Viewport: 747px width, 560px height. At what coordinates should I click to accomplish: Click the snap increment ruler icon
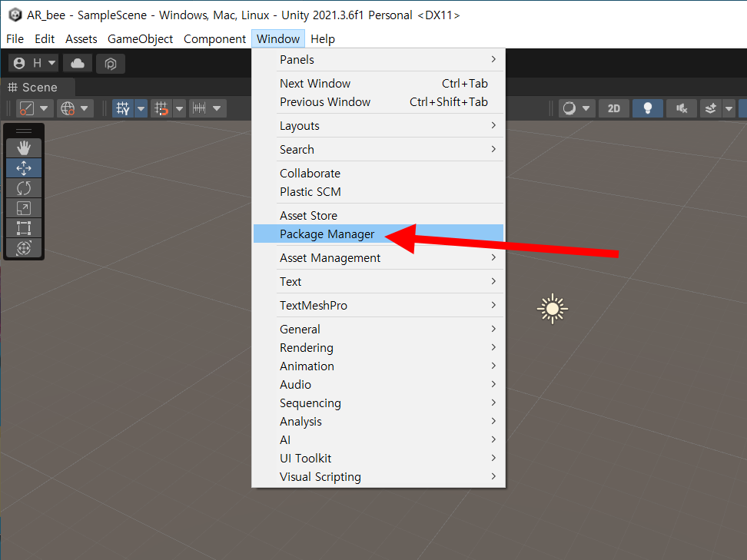pos(199,108)
